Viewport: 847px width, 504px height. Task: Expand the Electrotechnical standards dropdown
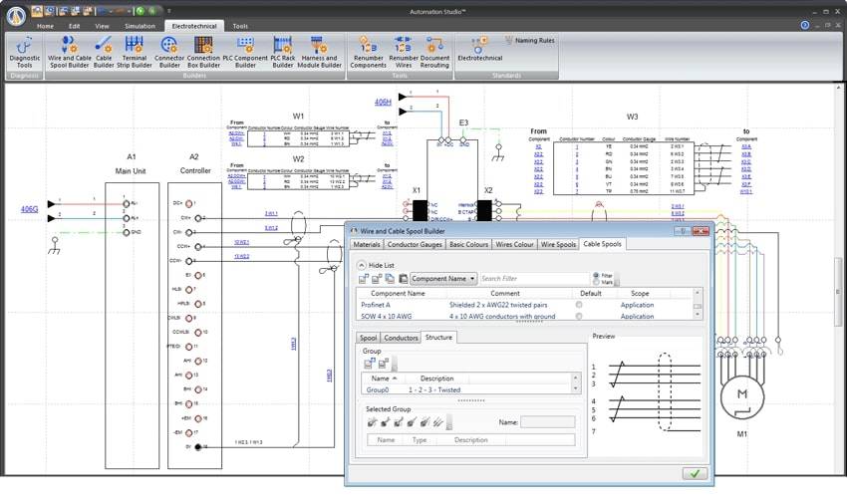click(x=479, y=50)
